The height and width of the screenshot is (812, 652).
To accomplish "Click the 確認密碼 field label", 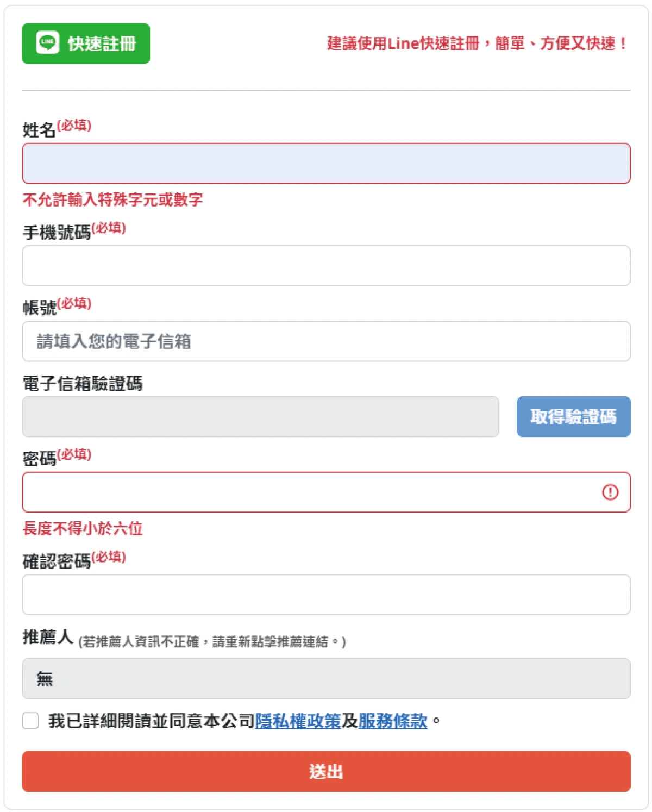I will 57,561.
